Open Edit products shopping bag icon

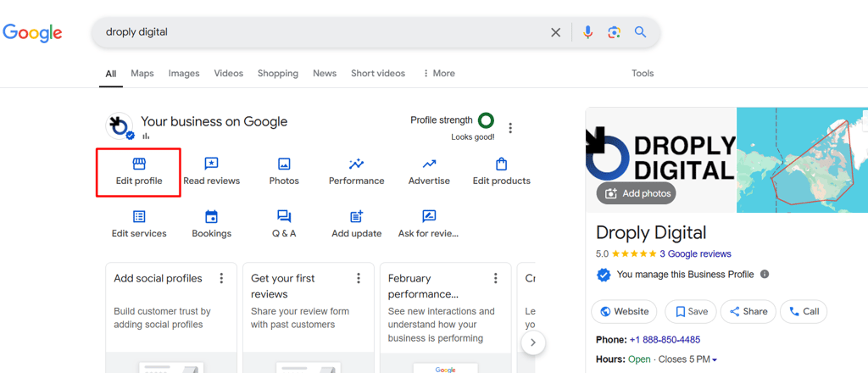click(501, 164)
